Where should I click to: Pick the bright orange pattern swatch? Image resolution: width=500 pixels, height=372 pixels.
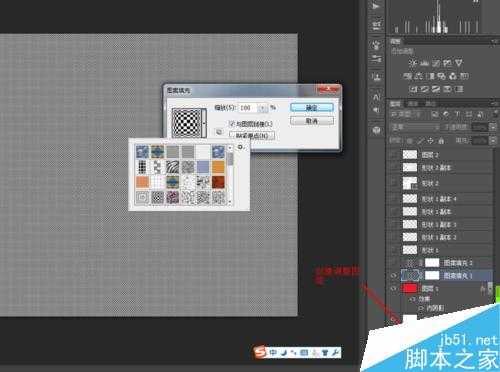(x=219, y=167)
